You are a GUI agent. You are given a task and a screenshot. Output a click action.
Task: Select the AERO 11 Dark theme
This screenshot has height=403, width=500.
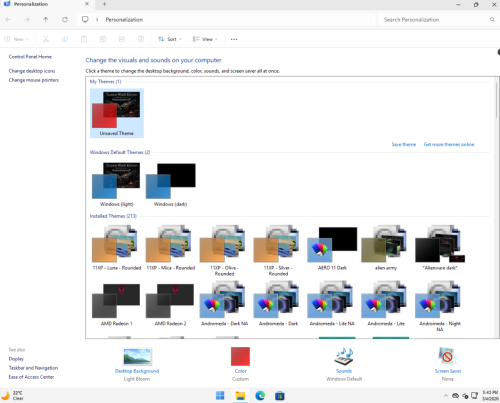(x=332, y=248)
